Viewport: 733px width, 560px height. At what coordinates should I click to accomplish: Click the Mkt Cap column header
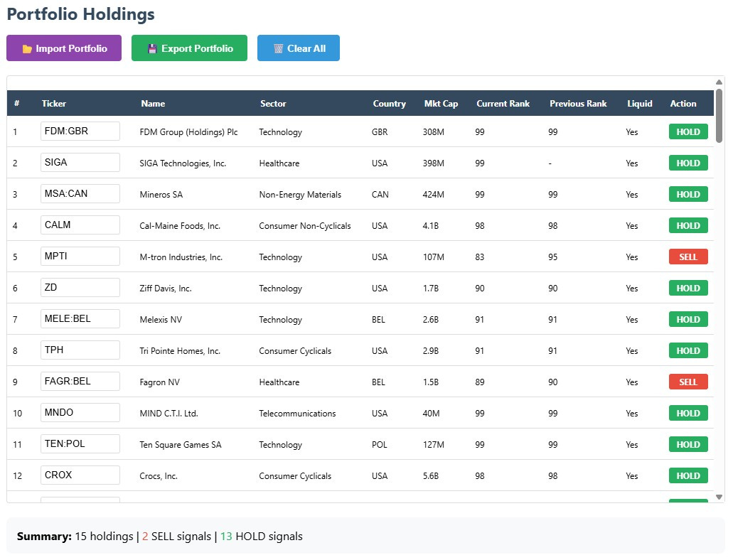point(441,104)
